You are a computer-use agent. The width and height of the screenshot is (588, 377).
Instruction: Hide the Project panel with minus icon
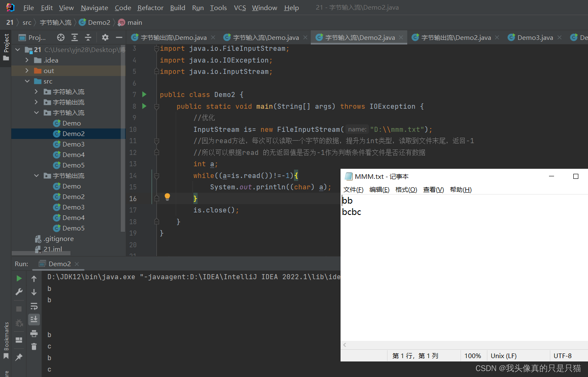pos(119,37)
